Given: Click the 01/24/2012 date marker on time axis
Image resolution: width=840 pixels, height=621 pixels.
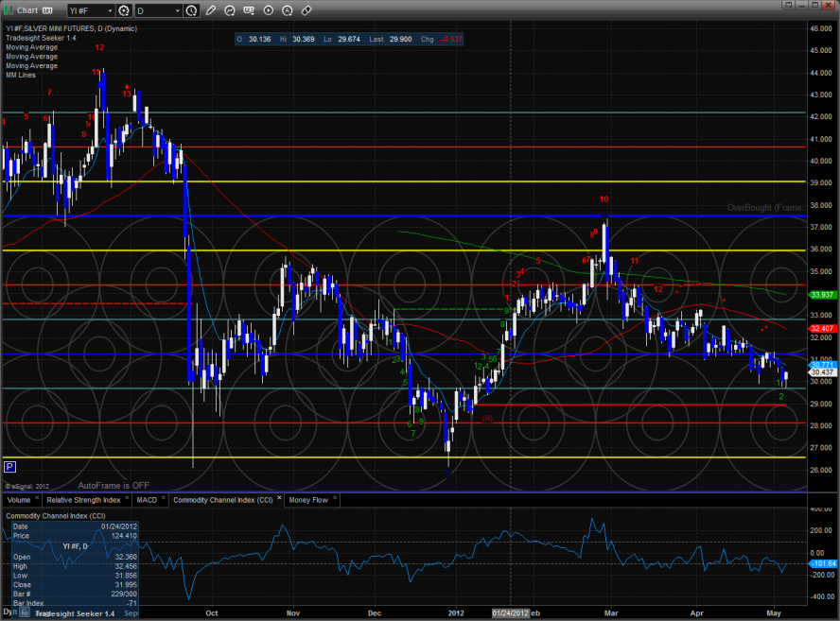Looking at the screenshot, I should point(509,612).
